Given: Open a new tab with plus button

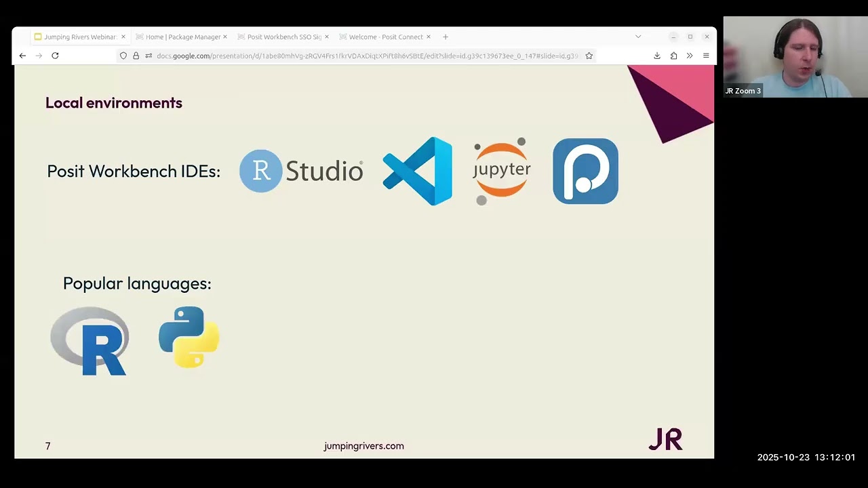Looking at the screenshot, I should coord(446,37).
